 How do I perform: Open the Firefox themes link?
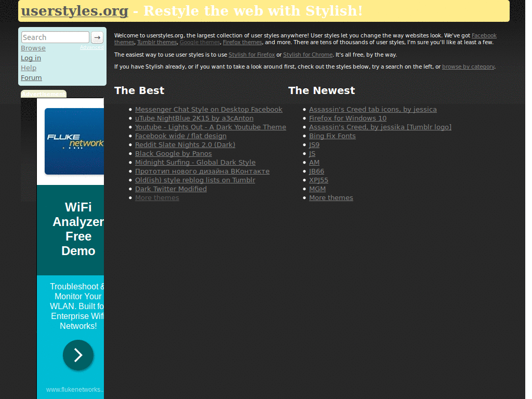[242, 43]
